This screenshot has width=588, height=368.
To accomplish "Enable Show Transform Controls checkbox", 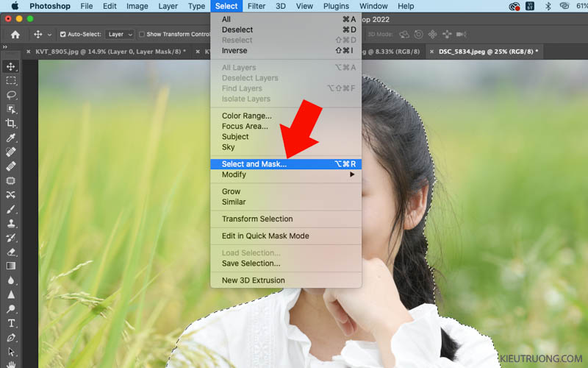I will [x=142, y=34].
